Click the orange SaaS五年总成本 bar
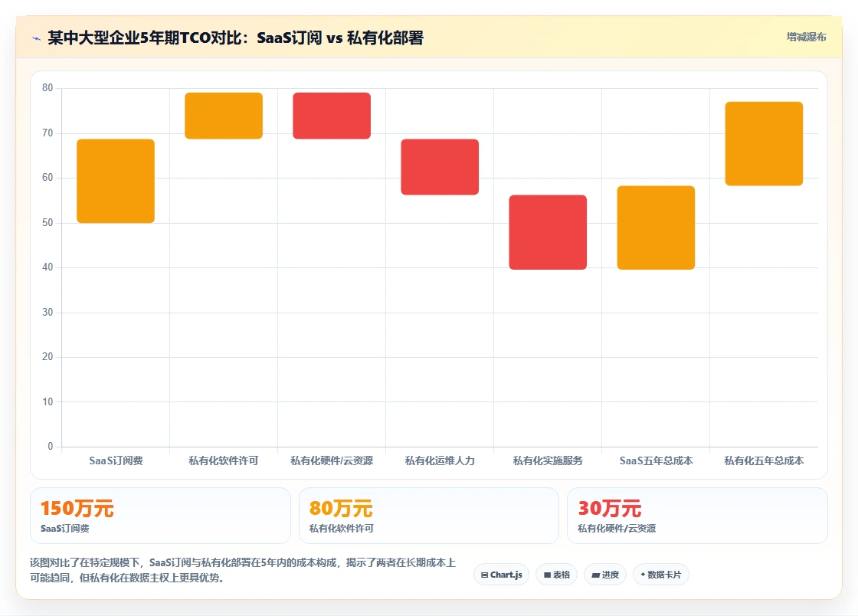858x616 pixels. point(656,228)
